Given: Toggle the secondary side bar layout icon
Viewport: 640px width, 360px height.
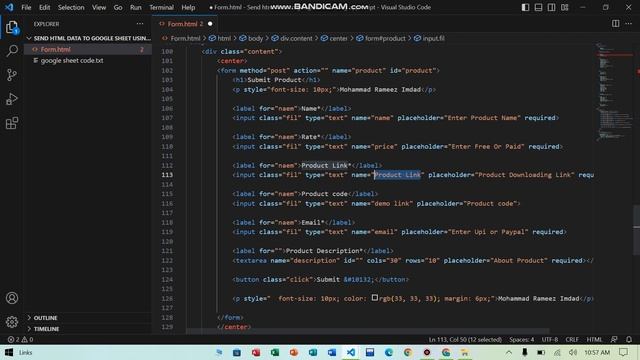Looking at the screenshot, I should click(551, 7).
